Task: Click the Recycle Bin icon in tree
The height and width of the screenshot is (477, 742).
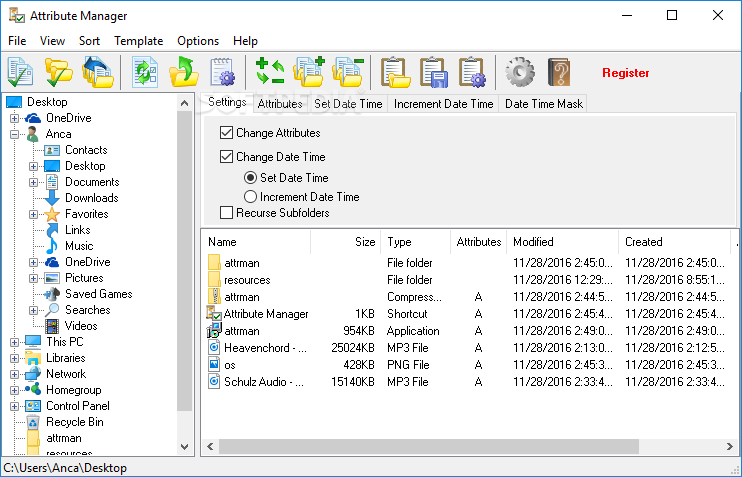Action: tap(33, 422)
